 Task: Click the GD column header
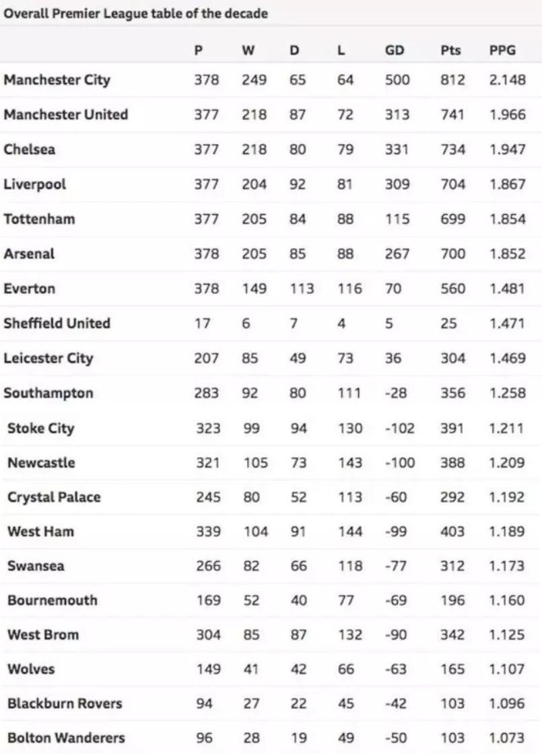tap(395, 50)
